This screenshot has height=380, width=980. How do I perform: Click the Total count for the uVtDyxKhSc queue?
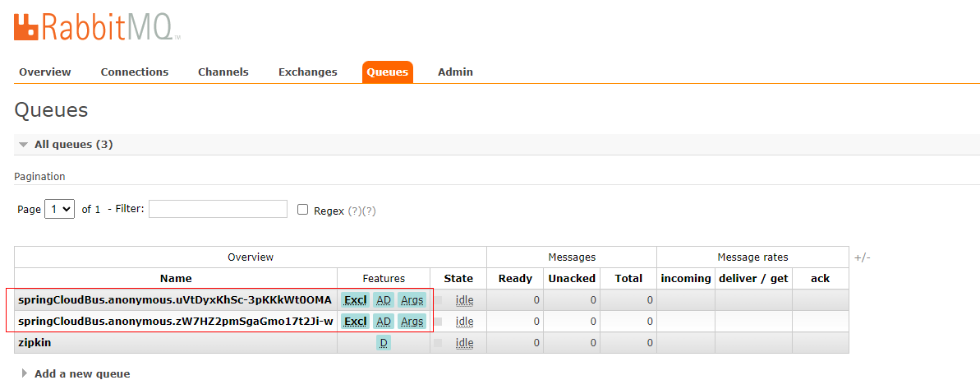pyautogui.click(x=650, y=300)
